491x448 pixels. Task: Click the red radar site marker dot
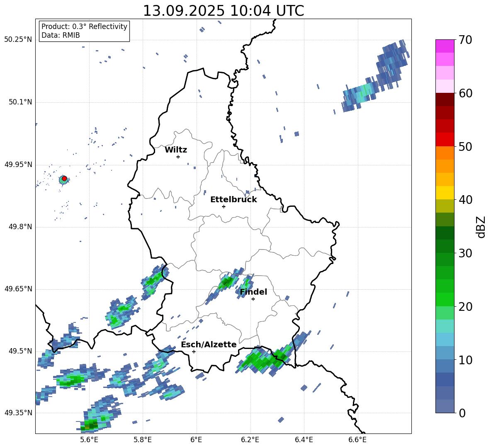pyautogui.click(x=64, y=178)
